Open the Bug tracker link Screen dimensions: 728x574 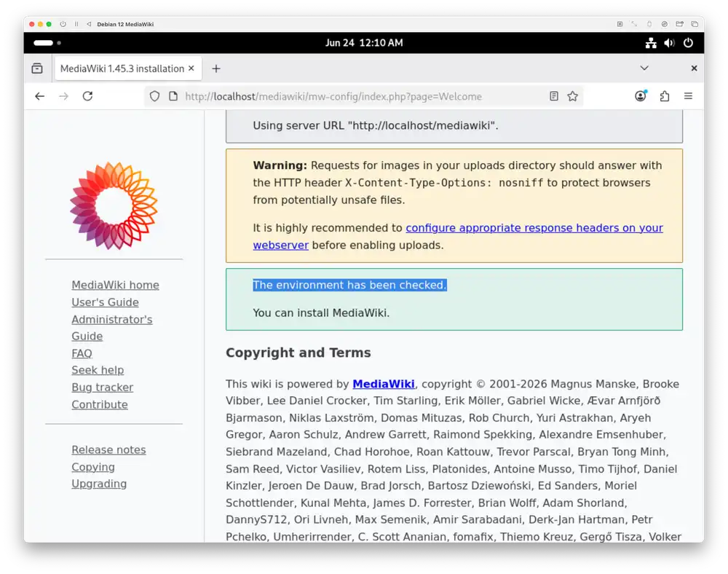point(102,388)
